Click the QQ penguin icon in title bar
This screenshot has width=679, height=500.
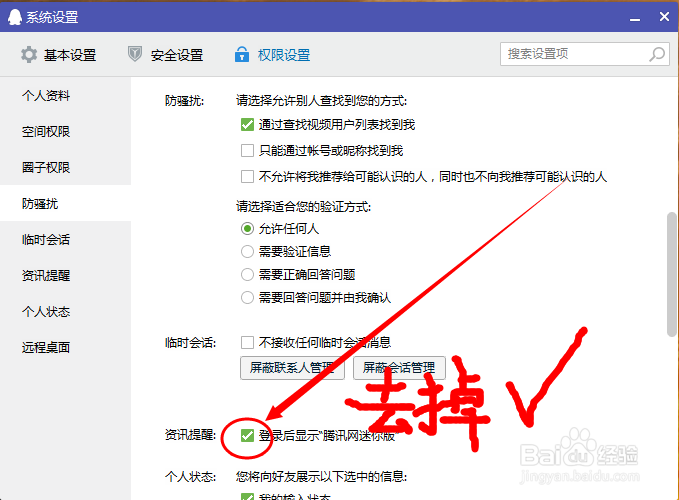pyautogui.click(x=15, y=17)
